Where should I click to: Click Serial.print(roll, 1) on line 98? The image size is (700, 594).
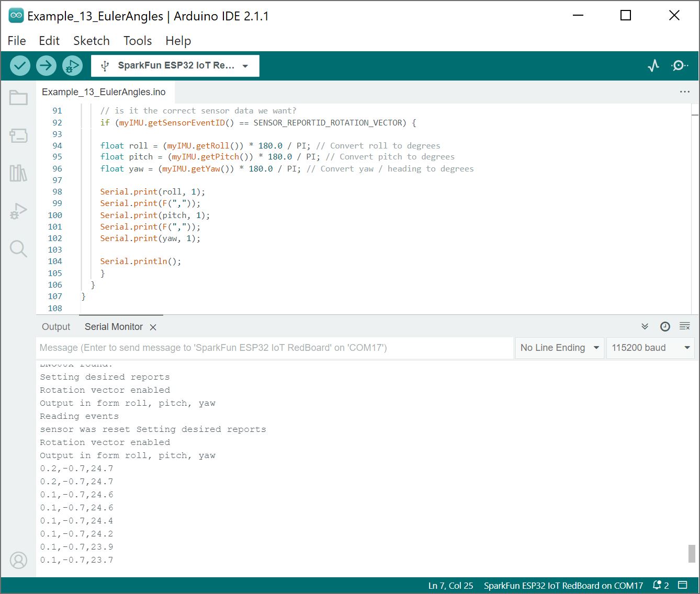(153, 191)
